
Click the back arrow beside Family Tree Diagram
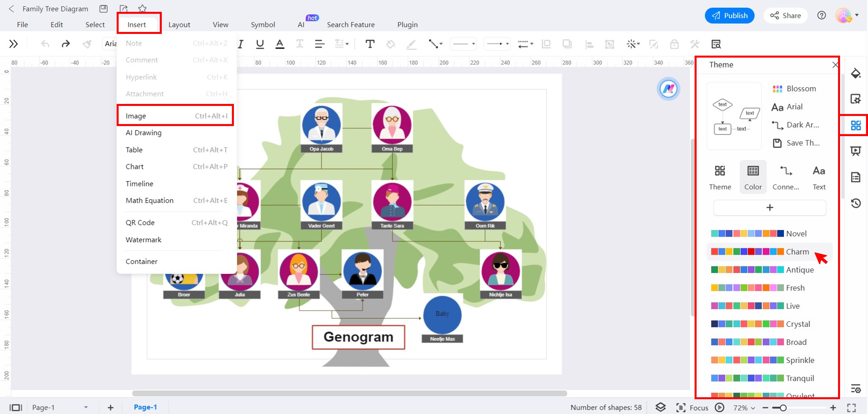click(x=11, y=9)
